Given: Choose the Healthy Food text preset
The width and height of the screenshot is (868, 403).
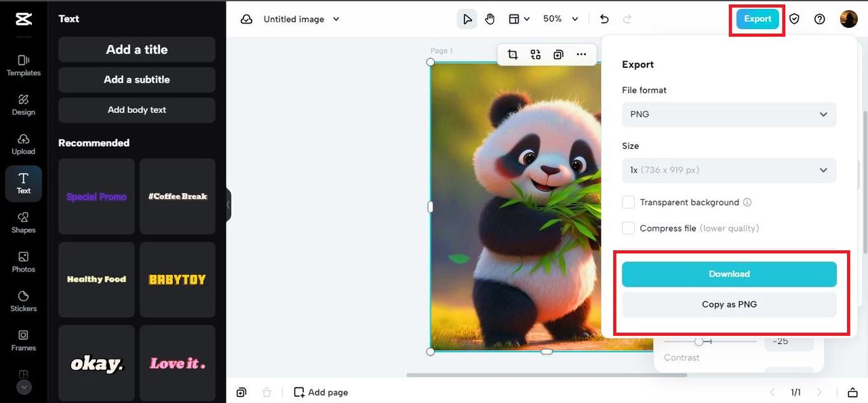Looking at the screenshot, I should click(96, 279).
